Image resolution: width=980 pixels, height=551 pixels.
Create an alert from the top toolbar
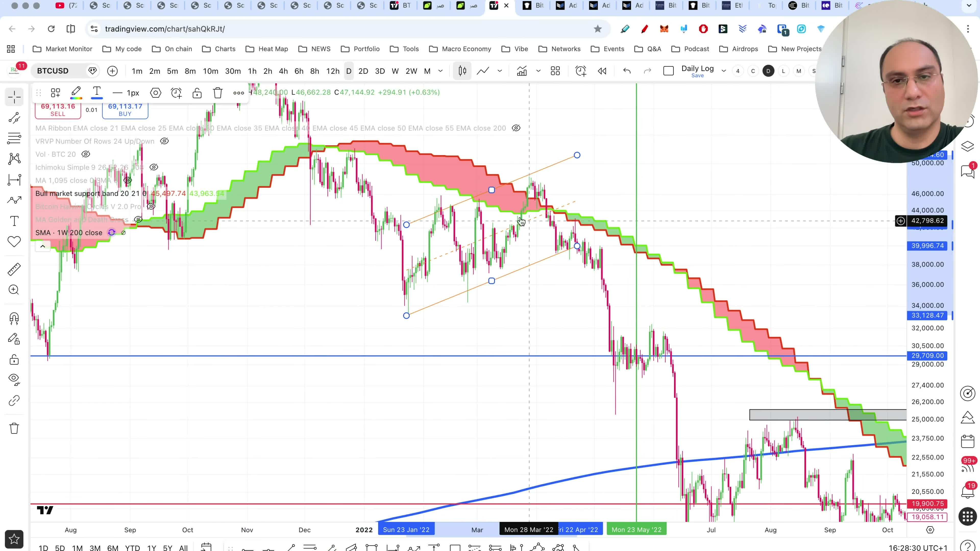[581, 71]
